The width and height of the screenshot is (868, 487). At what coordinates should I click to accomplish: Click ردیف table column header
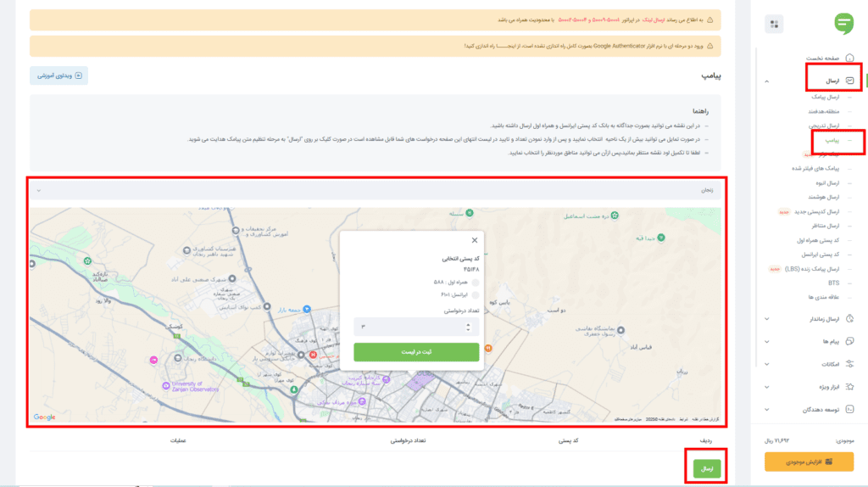pos(706,440)
